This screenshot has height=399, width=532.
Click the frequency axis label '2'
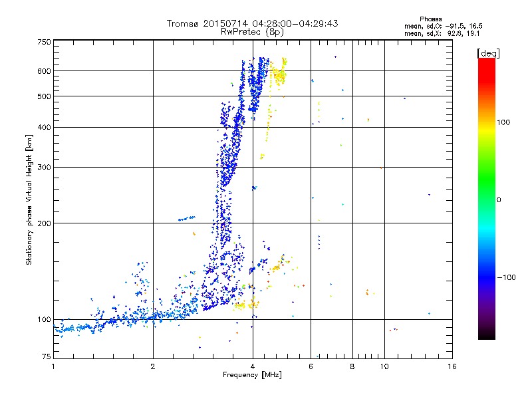point(153,366)
